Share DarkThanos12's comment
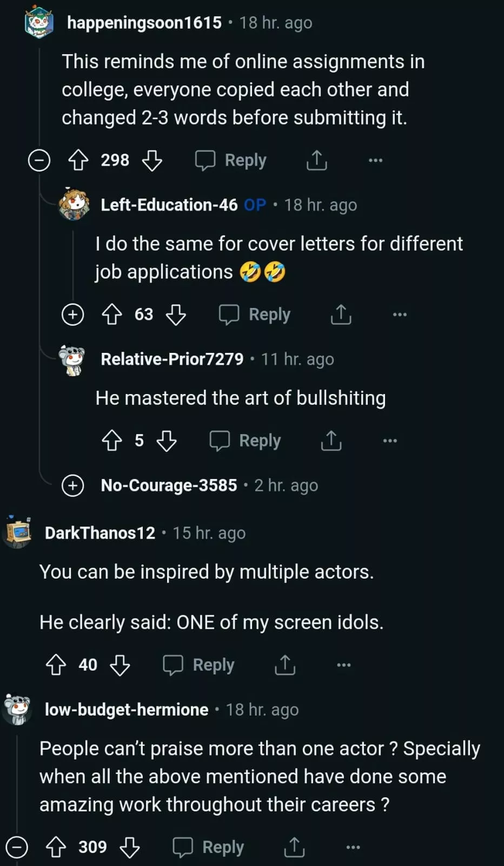The height and width of the screenshot is (866, 504). (x=285, y=665)
